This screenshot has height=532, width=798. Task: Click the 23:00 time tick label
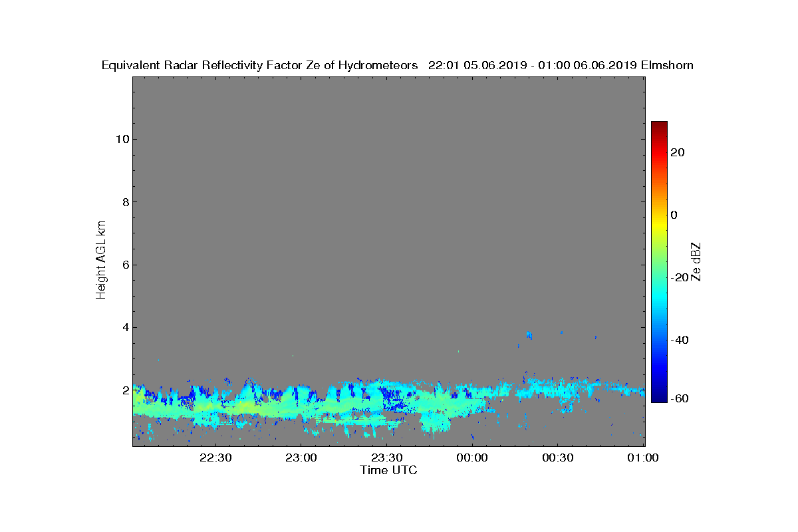(301, 458)
